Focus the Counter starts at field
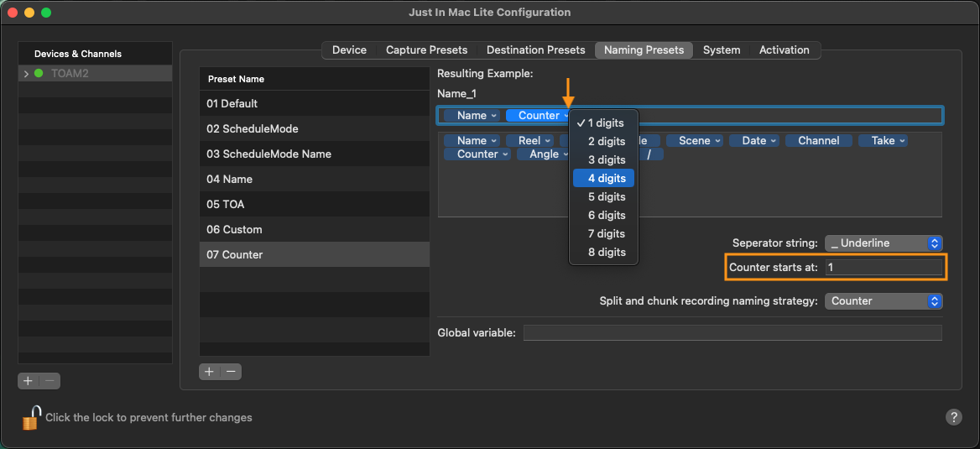Screen dimensions: 980x449 884,267
